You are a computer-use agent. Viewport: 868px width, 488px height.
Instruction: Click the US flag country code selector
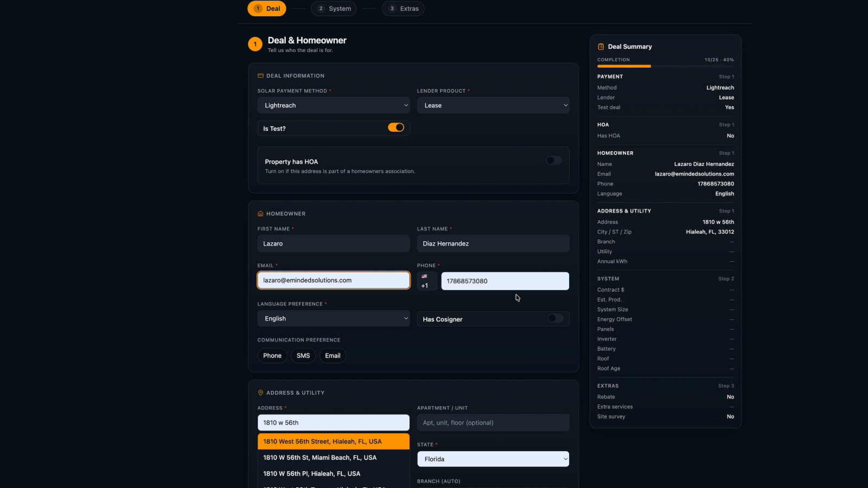pyautogui.click(x=427, y=281)
